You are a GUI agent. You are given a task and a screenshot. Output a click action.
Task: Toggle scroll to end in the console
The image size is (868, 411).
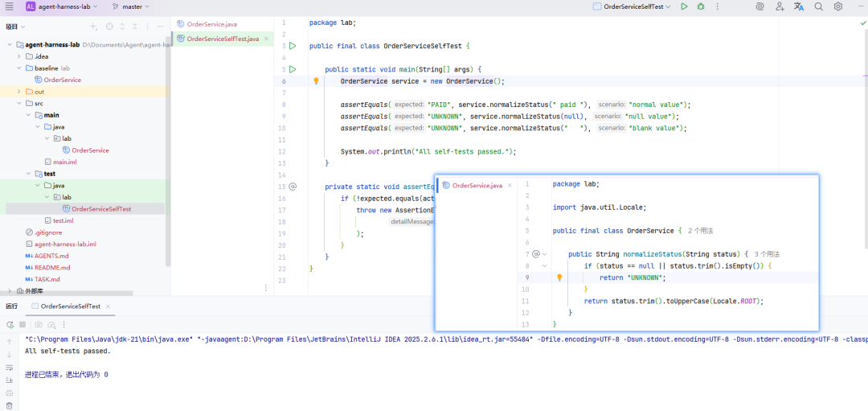[9, 380]
